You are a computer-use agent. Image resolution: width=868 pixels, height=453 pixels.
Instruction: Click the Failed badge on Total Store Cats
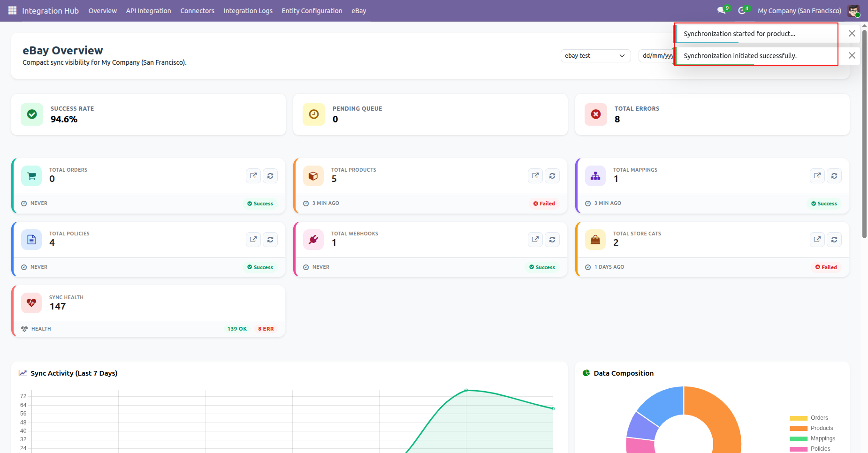coord(826,267)
